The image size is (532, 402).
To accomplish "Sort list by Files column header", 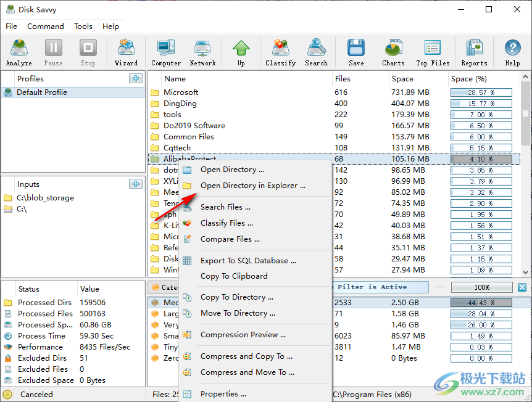I will [360, 79].
